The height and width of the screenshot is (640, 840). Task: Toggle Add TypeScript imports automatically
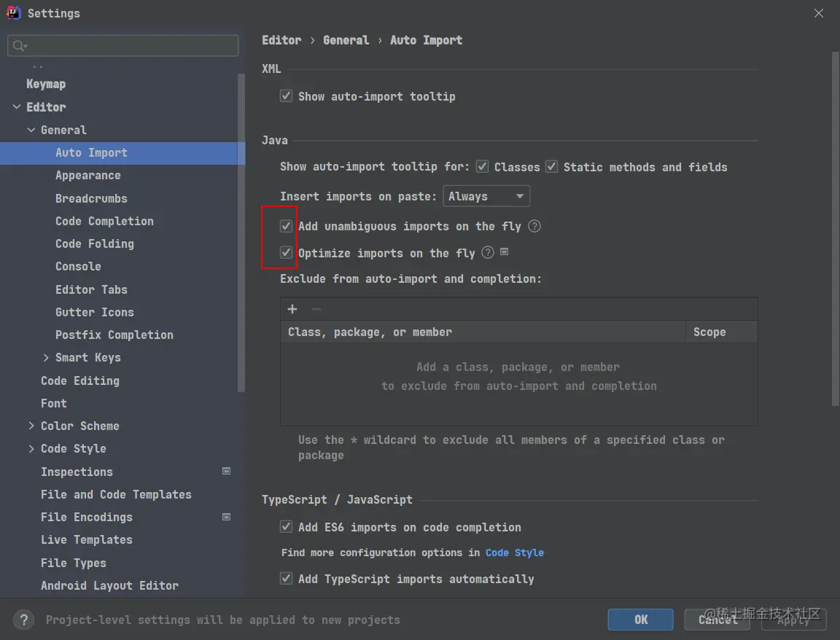[x=286, y=579]
